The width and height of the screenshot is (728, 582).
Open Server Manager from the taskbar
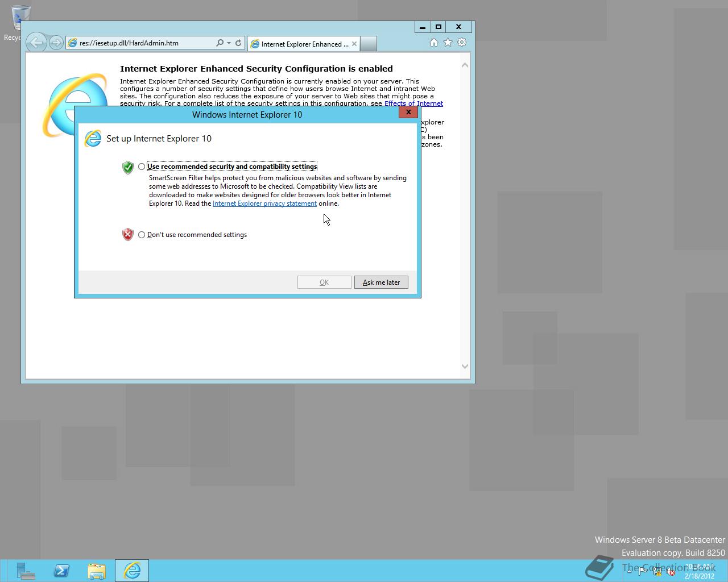point(26,571)
